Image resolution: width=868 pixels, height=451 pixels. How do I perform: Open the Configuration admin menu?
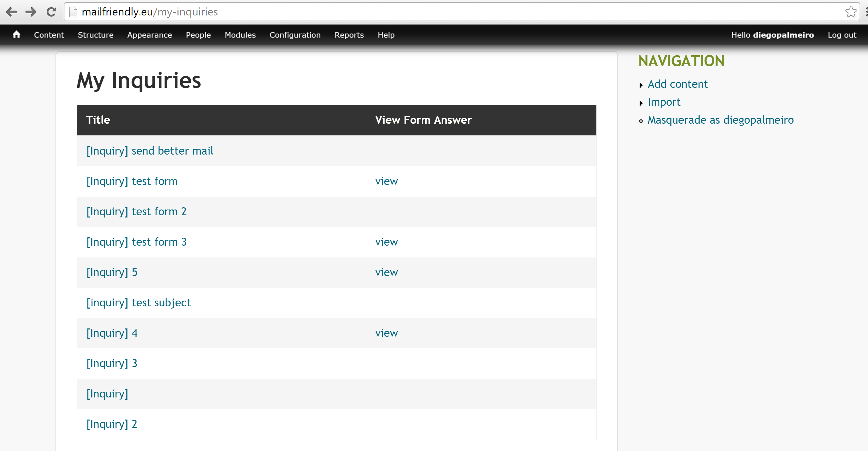295,35
